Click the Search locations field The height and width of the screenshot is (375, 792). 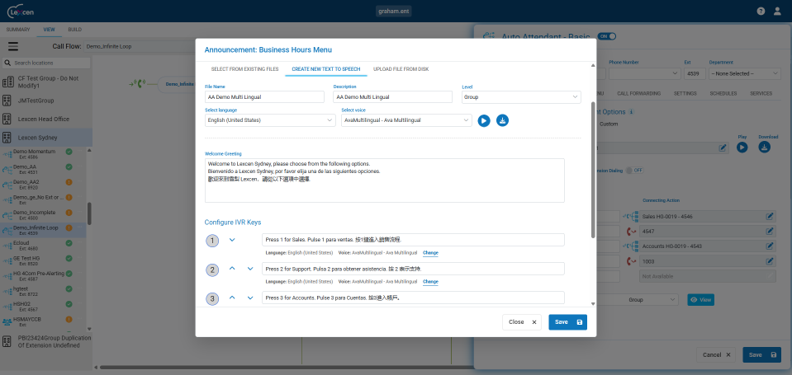pos(46,63)
